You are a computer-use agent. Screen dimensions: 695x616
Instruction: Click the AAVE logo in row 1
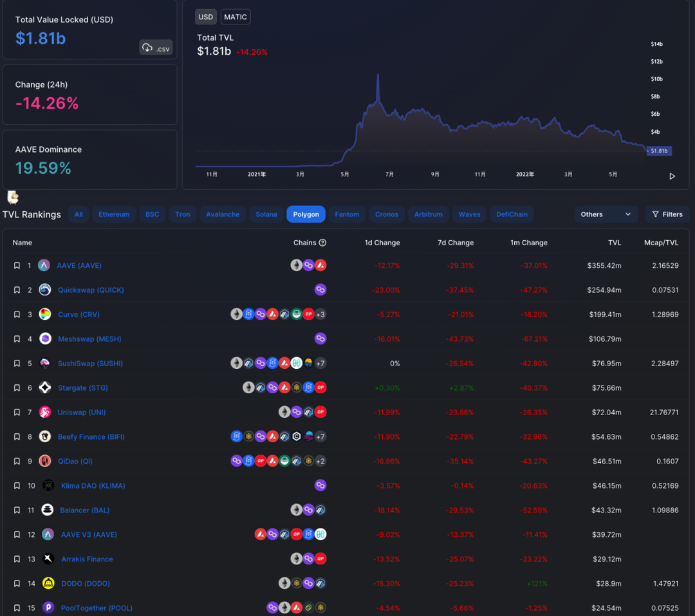point(44,265)
